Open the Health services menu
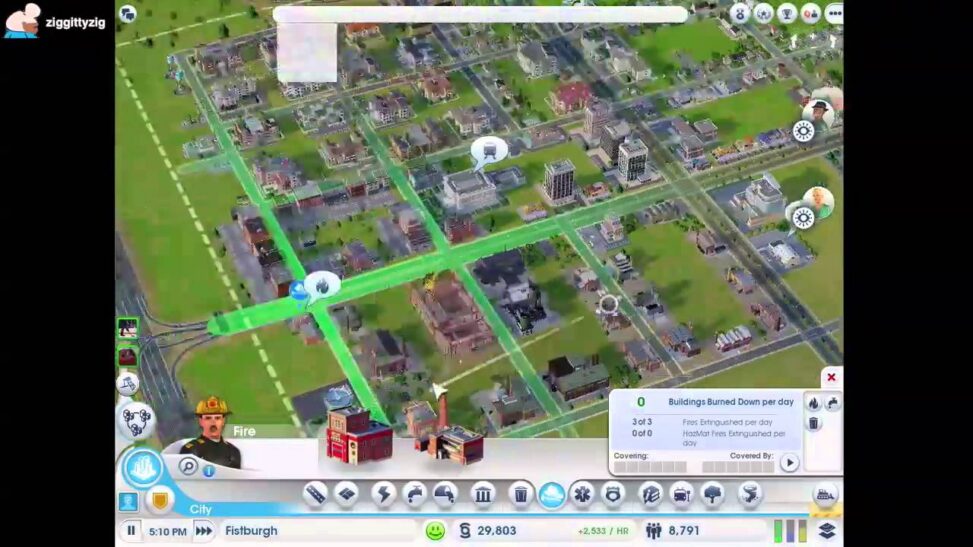 click(x=582, y=494)
